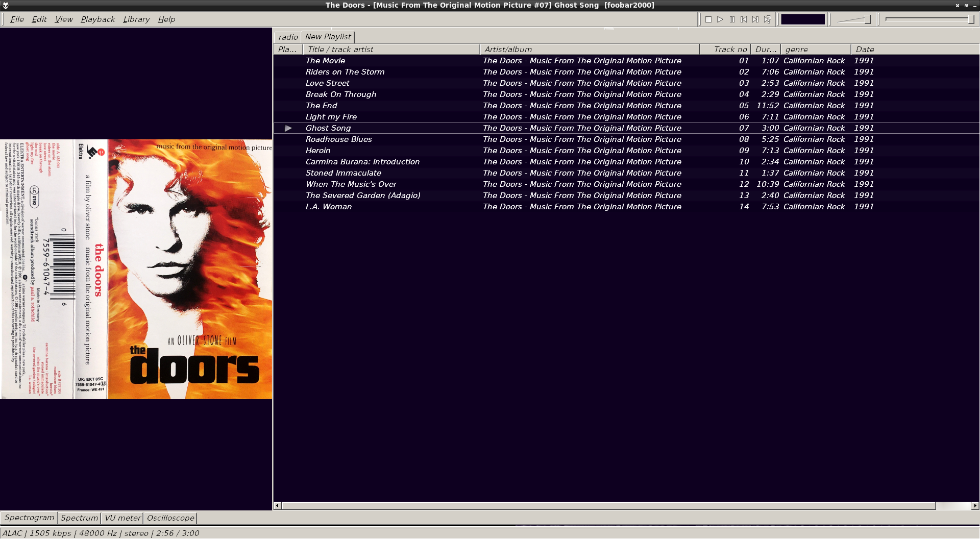Open the VU meter tab

(x=122, y=518)
